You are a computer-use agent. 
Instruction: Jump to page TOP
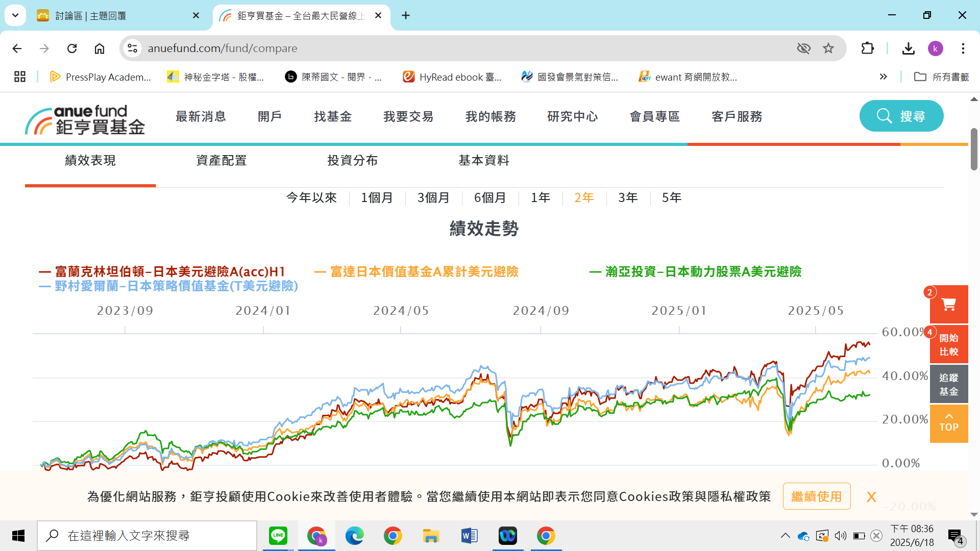(949, 424)
